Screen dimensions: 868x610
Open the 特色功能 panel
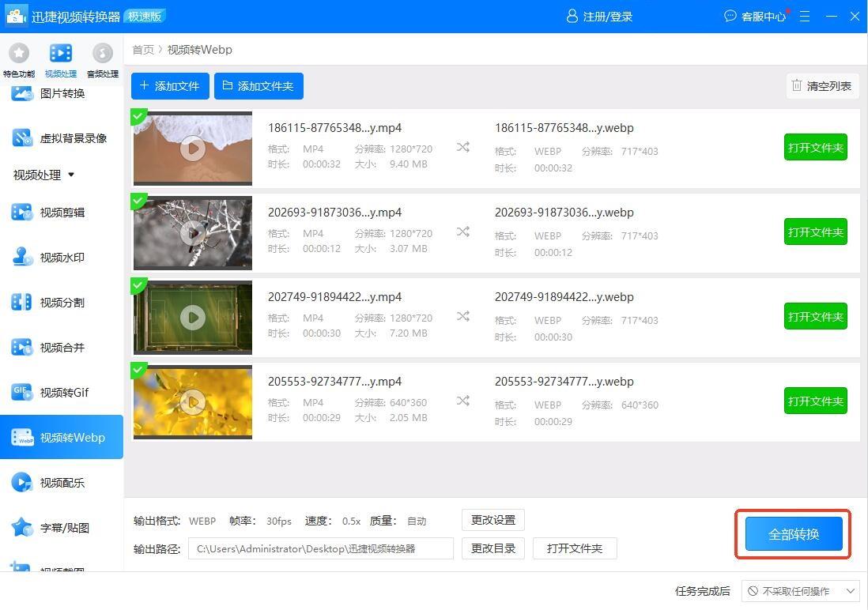(18, 55)
